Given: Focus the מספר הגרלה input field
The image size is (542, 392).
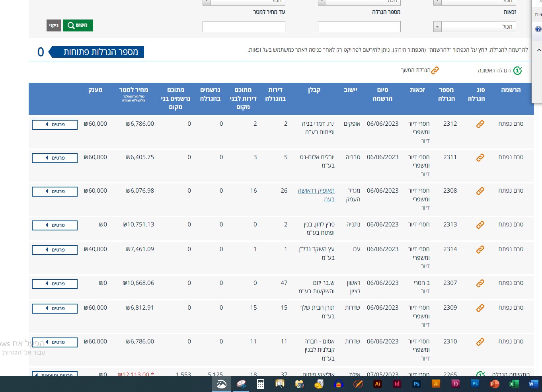Looking at the screenshot, I should pos(359,27).
